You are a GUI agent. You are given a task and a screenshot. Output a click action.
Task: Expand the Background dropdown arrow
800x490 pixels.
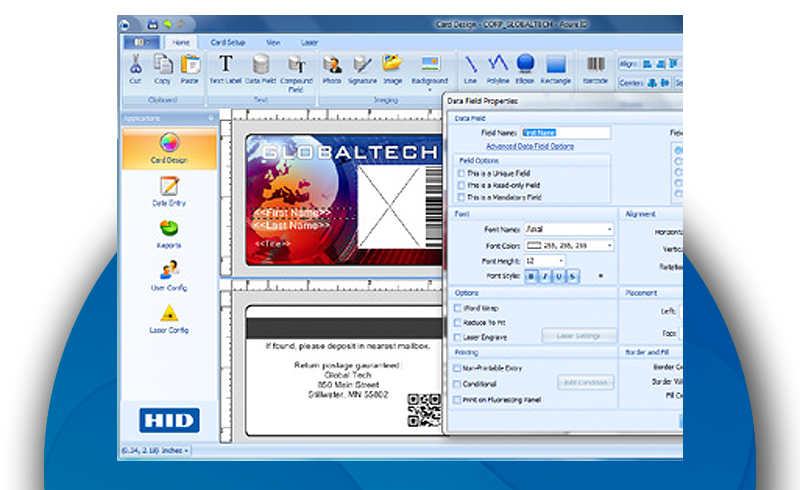tap(430, 90)
